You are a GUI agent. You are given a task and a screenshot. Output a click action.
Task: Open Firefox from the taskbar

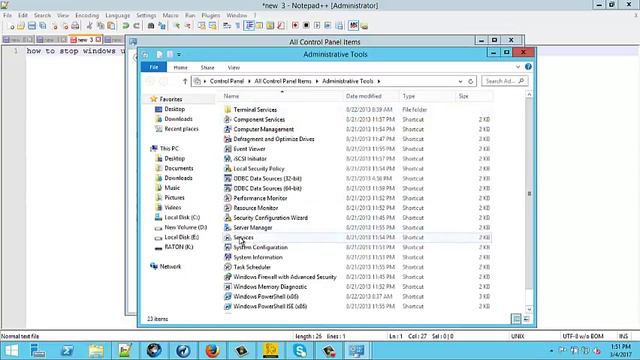212,351
